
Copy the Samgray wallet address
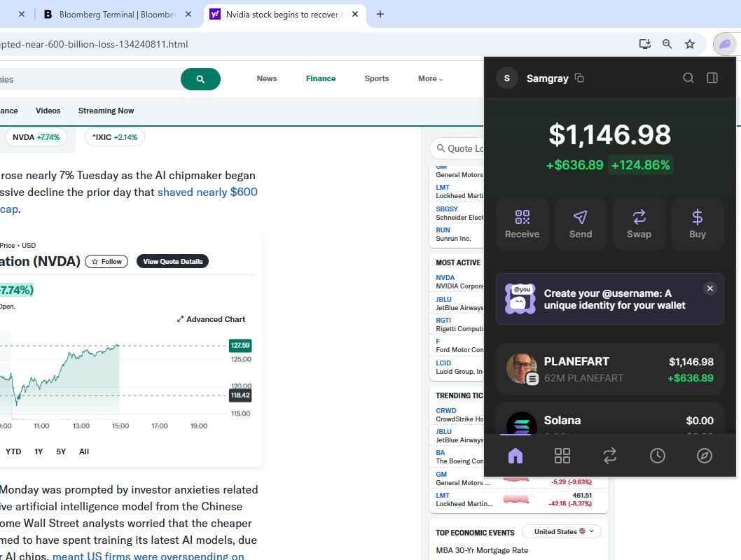[x=579, y=78]
